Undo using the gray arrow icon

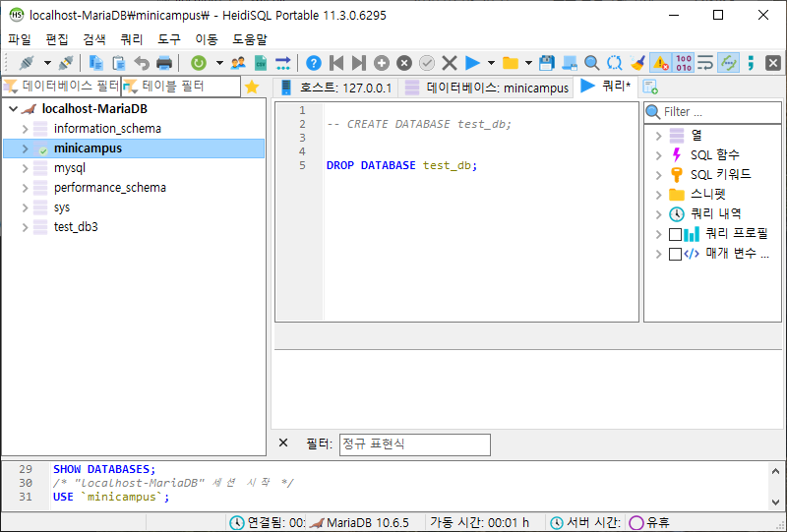coord(142,63)
